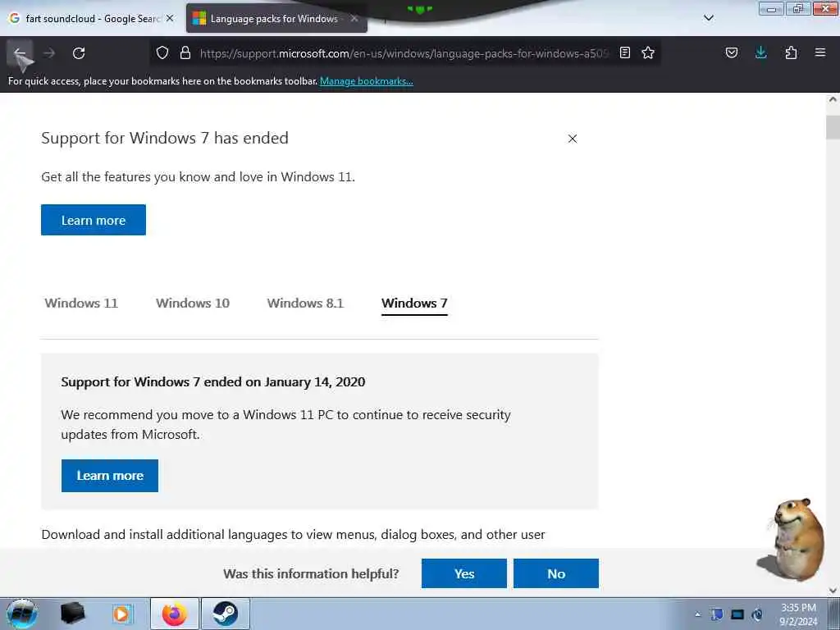Click the flag icon in system tray
Image resolution: width=840 pixels, height=630 pixels.
pos(717,614)
